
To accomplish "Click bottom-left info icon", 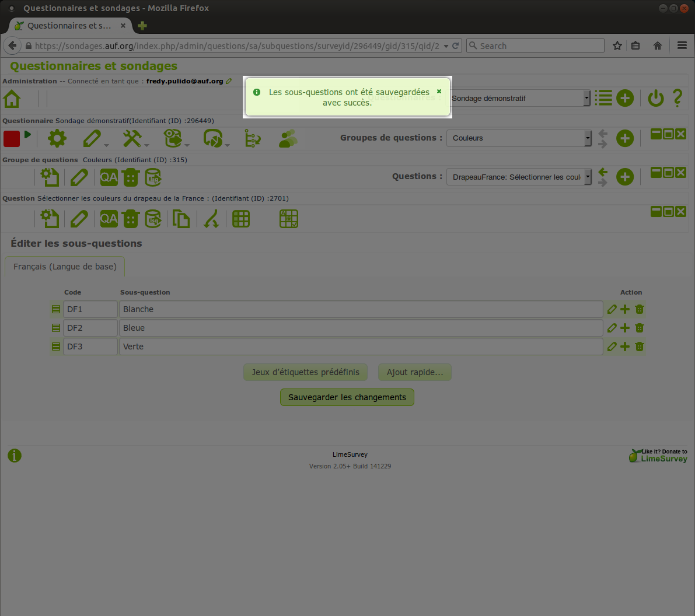I will pyautogui.click(x=15, y=456).
